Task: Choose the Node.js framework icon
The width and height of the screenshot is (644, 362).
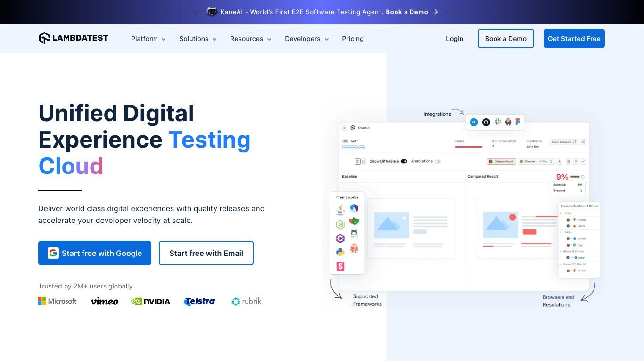Action: [340, 224]
